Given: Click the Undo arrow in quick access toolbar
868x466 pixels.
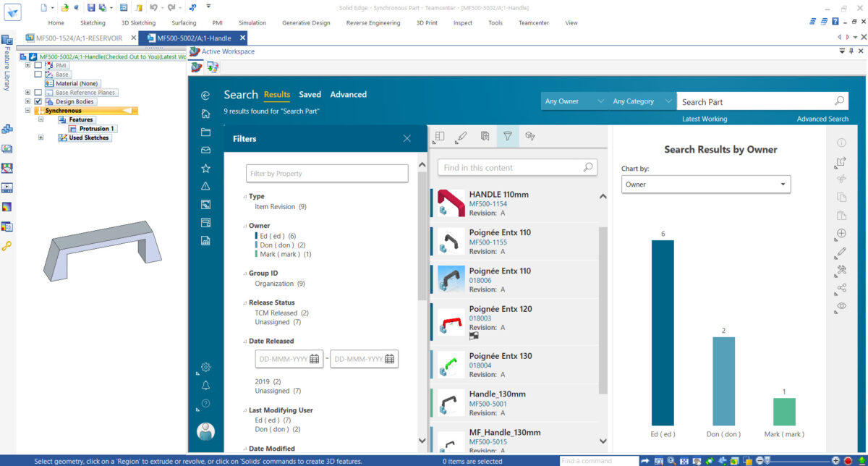Looking at the screenshot, I should (x=154, y=7).
